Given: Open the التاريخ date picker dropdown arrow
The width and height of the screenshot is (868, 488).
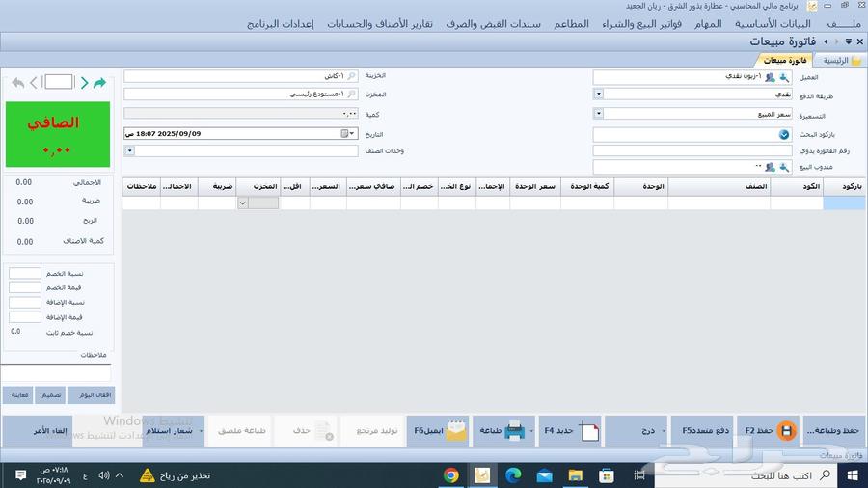Looking at the screenshot, I should (352, 133).
